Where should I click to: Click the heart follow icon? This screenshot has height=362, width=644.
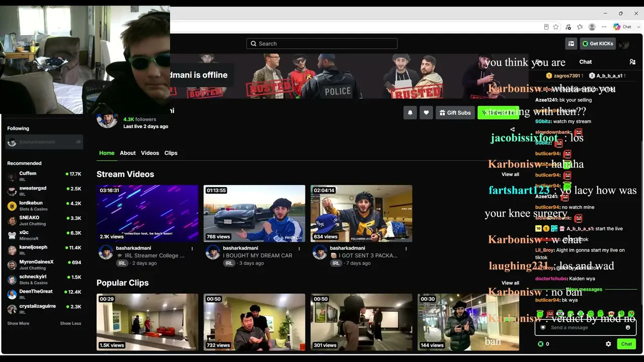(426, 113)
